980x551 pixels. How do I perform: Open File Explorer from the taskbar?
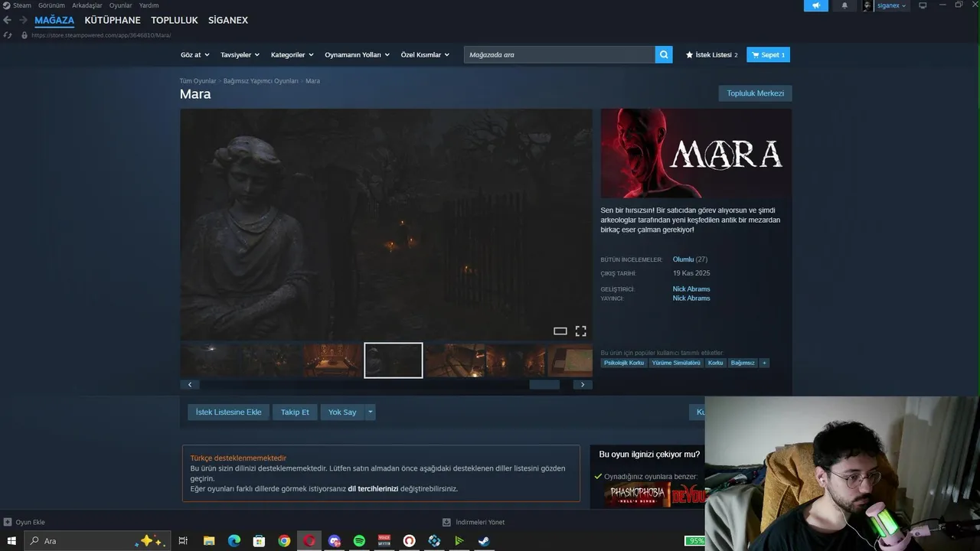[208, 541]
